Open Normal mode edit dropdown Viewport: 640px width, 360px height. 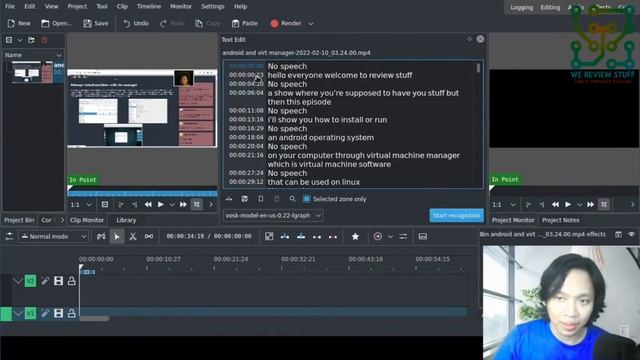point(53,236)
